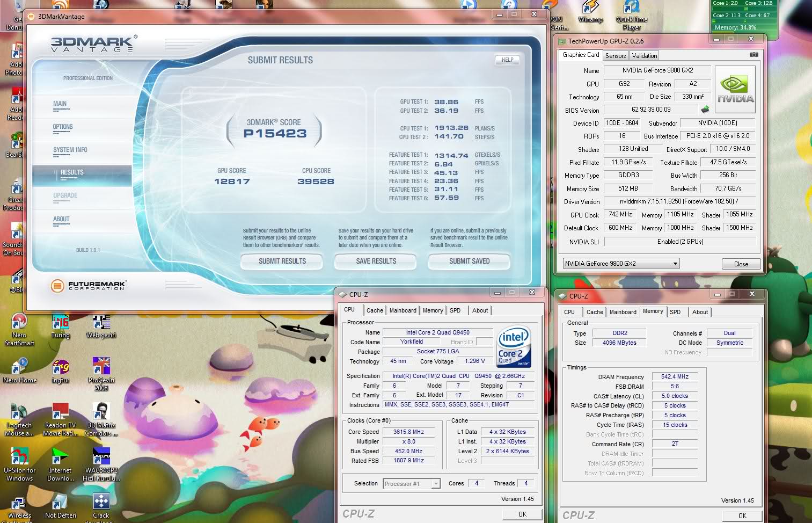Open the Readon TV Movie Radio icon

(x=60, y=419)
